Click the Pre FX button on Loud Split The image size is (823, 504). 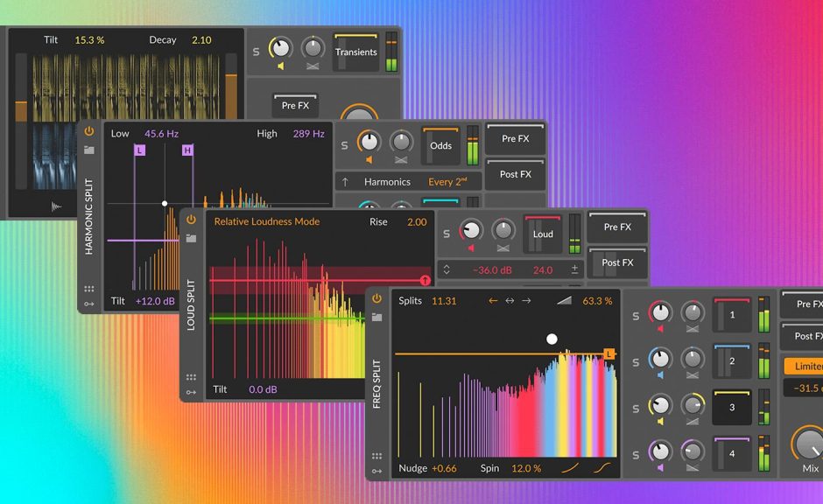[x=616, y=227]
